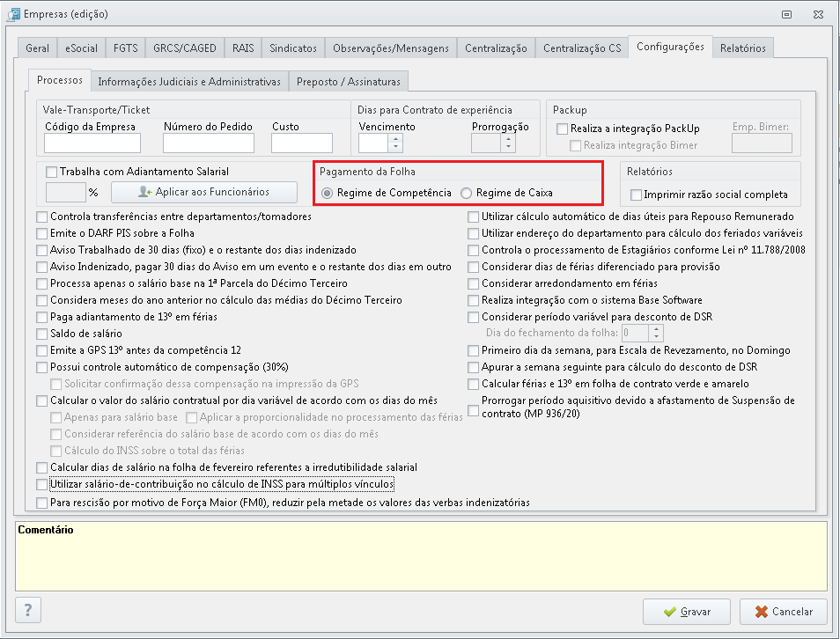Click Dia do fechamento da folha spinner
The image size is (840, 639).
pyautogui.click(x=656, y=334)
